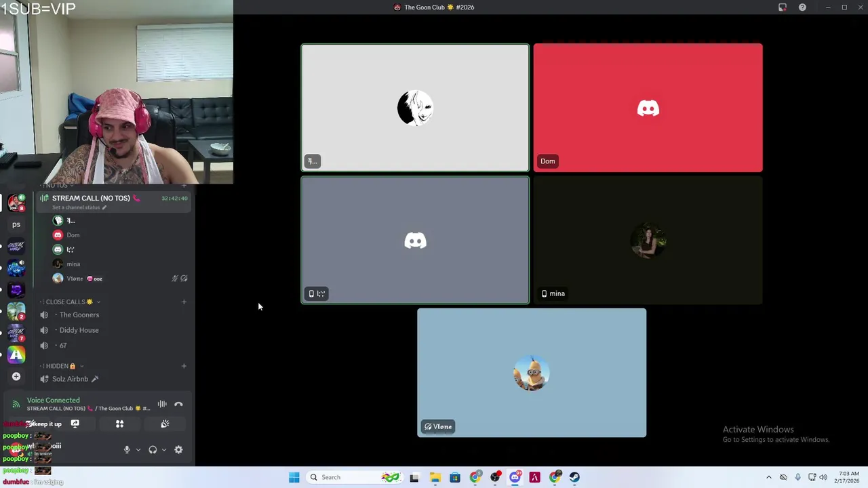Open server icon with 7 badge

(x=16, y=333)
